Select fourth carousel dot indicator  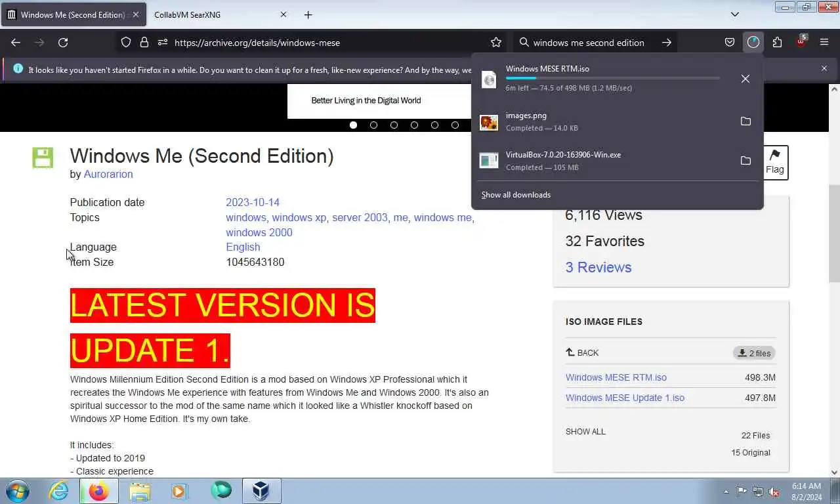[x=414, y=125]
